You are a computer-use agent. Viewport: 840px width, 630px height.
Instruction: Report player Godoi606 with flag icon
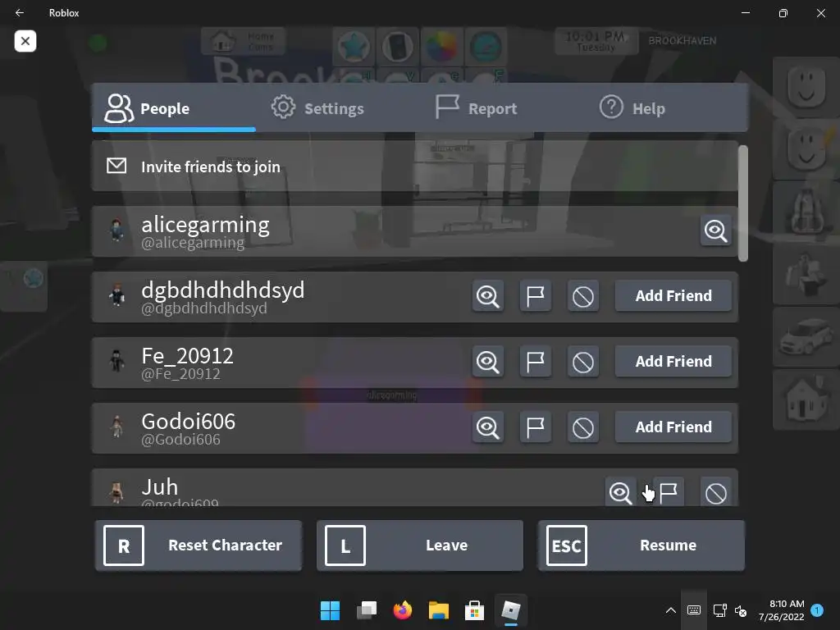tap(535, 427)
